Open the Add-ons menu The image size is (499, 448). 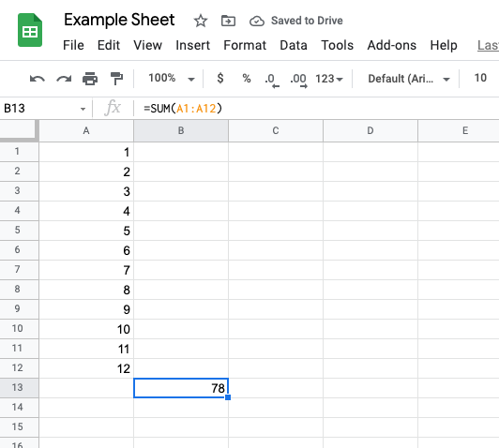(x=391, y=45)
